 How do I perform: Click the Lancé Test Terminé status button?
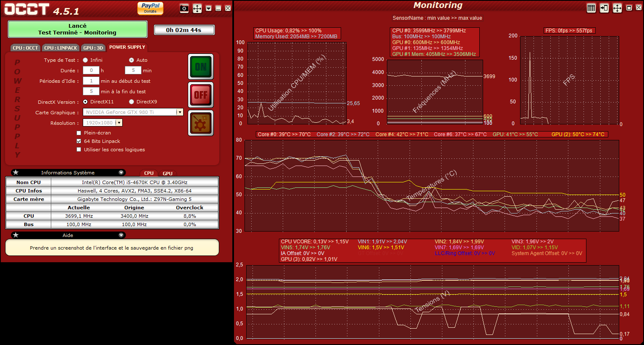pos(77,29)
